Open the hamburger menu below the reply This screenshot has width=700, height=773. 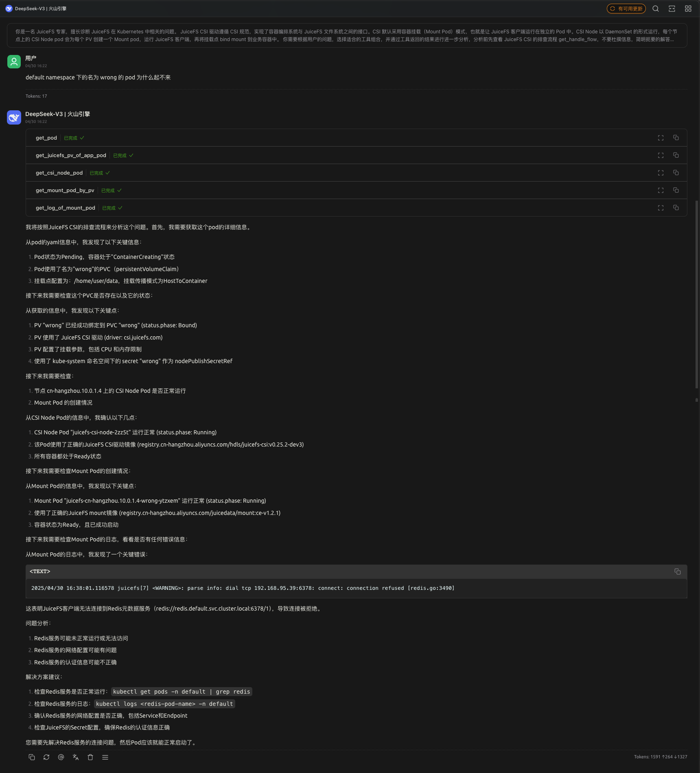(x=105, y=757)
